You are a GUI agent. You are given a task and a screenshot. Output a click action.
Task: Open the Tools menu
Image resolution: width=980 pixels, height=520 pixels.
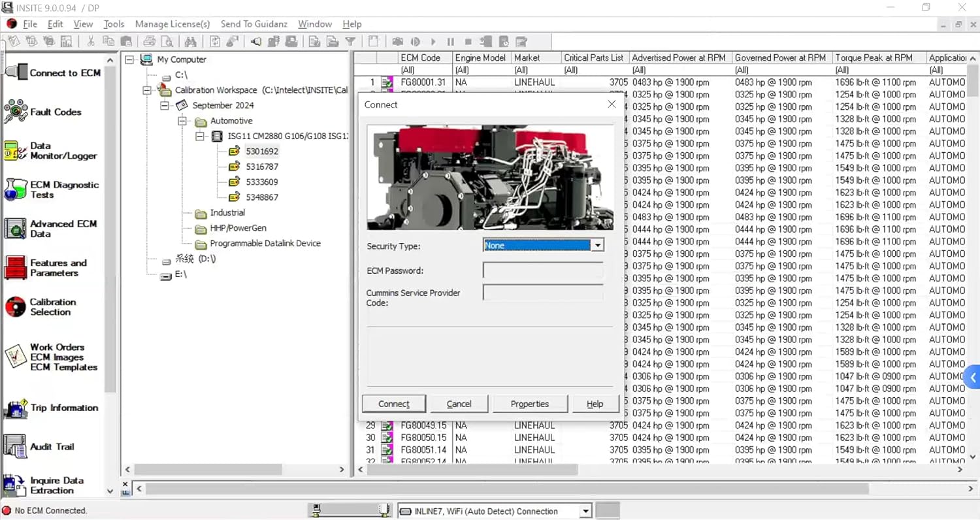tap(114, 24)
